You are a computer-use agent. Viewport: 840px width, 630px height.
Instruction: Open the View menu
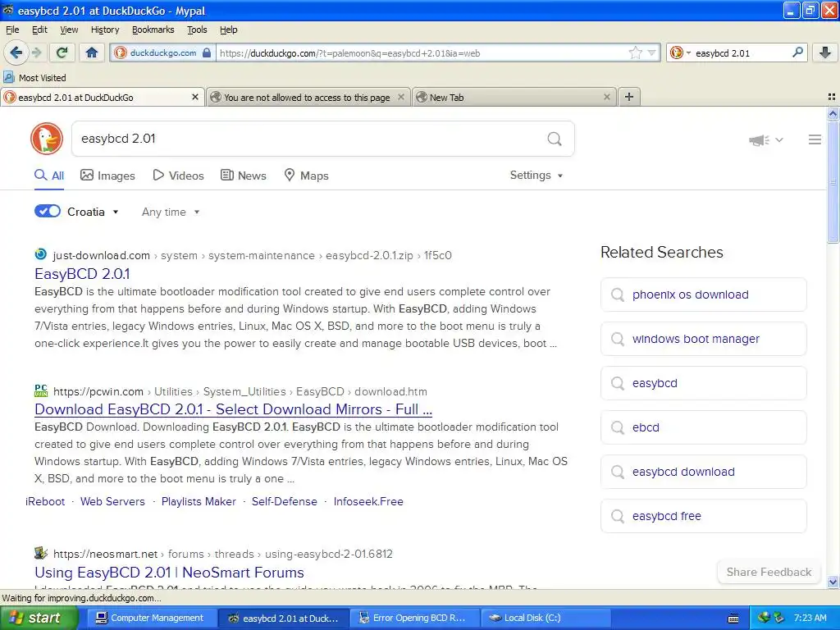(69, 30)
